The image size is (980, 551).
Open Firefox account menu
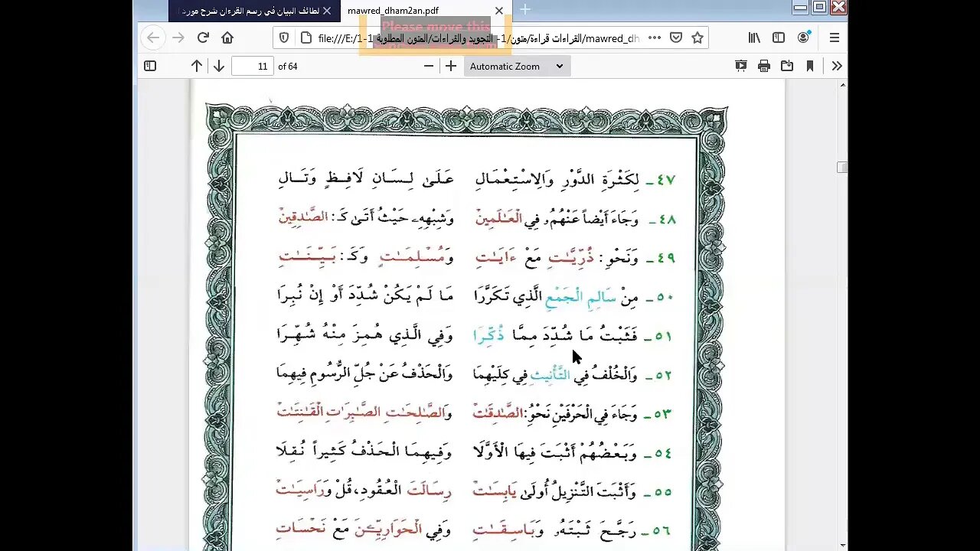click(803, 37)
